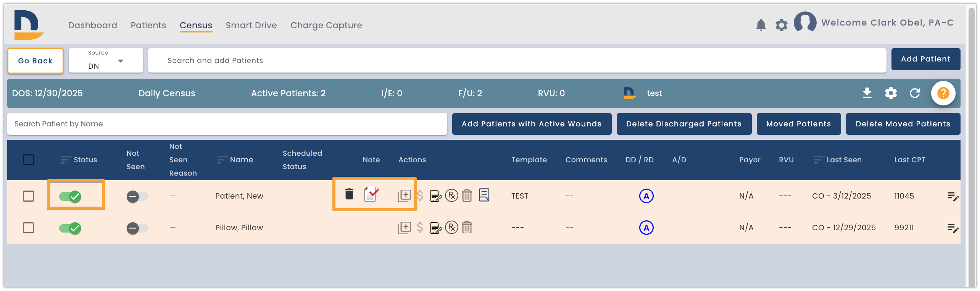The height and width of the screenshot is (291, 980).
Task: Check the select-all checkbox in header
Action: [28, 160]
